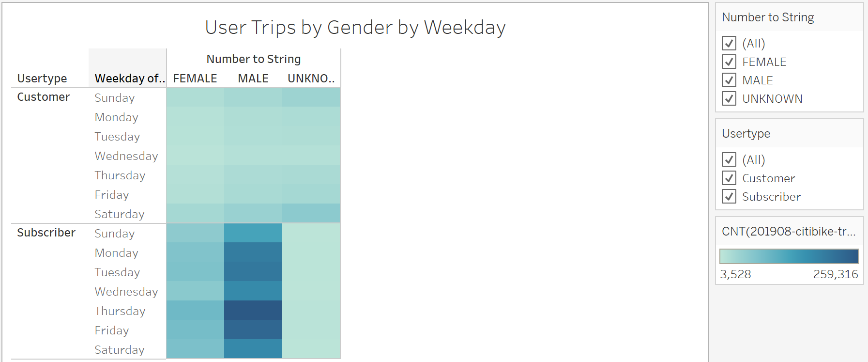Enable the (All) option under Number to String

click(729, 43)
